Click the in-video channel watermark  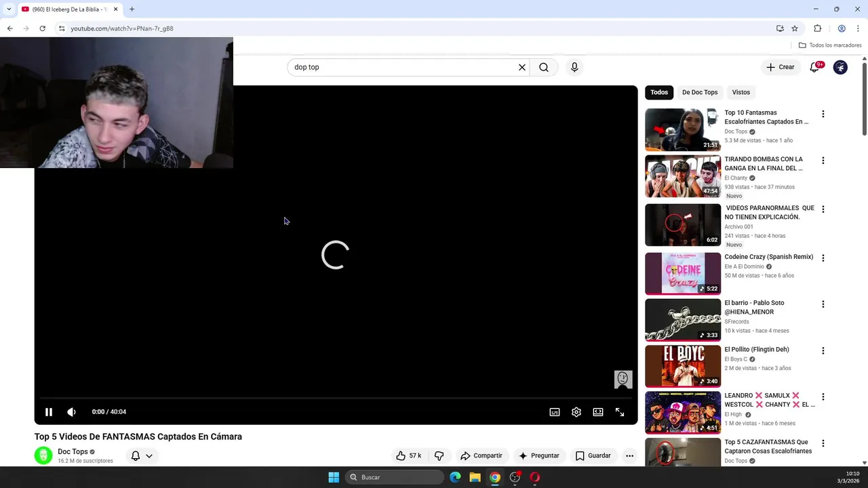623,379
